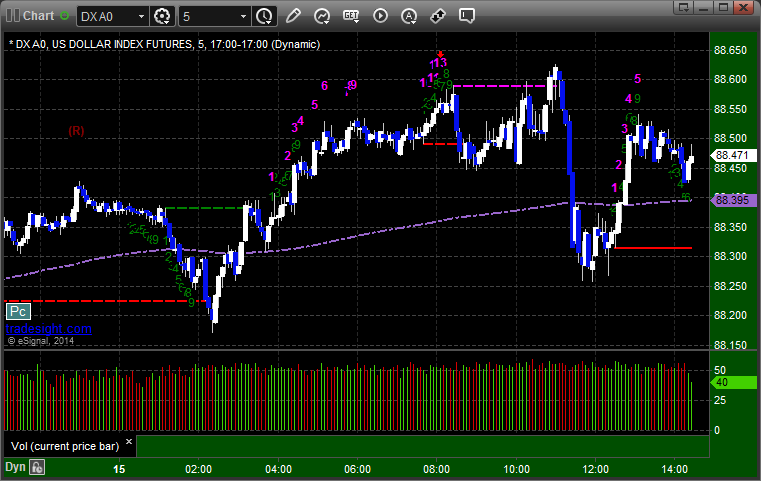Click the Pc button on chart

point(18,312)
